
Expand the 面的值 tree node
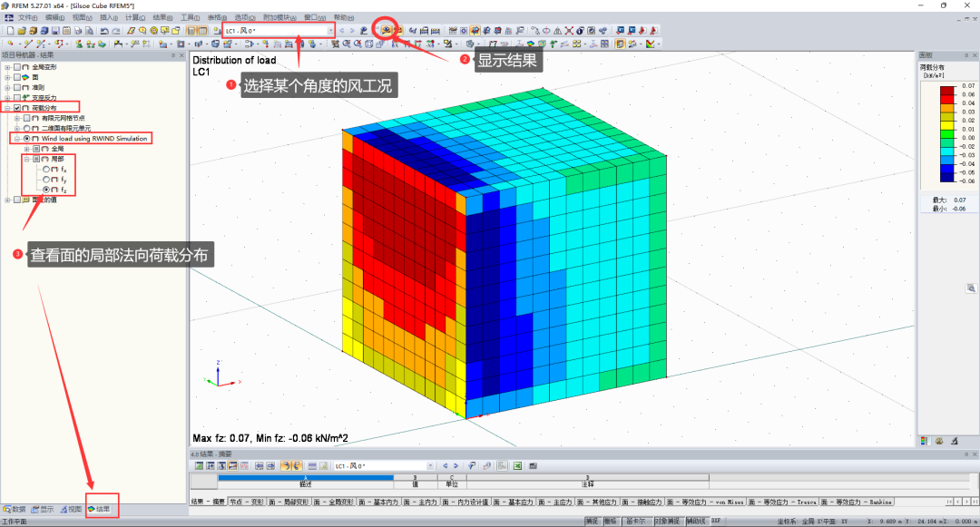pos(7,200)
